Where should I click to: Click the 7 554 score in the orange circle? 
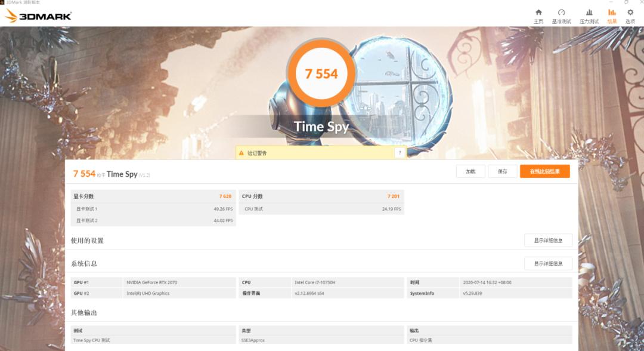coord(321,74)
